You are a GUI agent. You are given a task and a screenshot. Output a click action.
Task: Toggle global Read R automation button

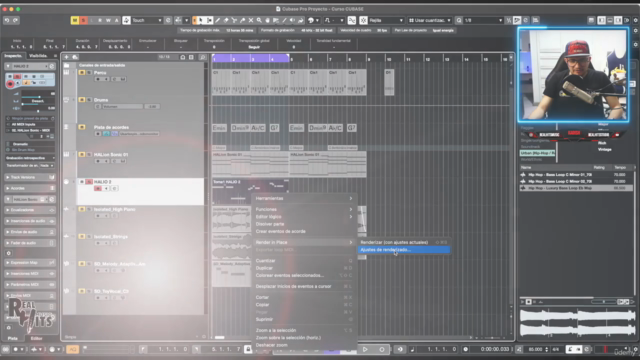click(100, 20)
